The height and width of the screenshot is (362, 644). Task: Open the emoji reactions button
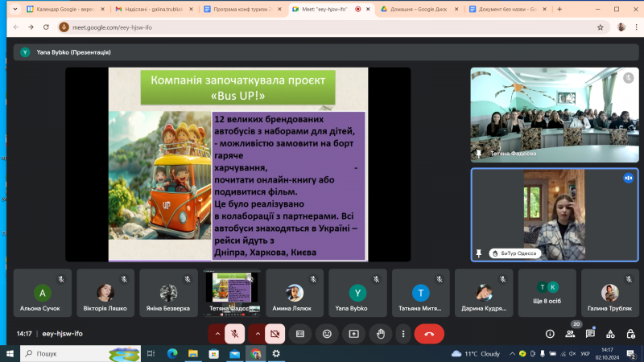pos(327,334)
